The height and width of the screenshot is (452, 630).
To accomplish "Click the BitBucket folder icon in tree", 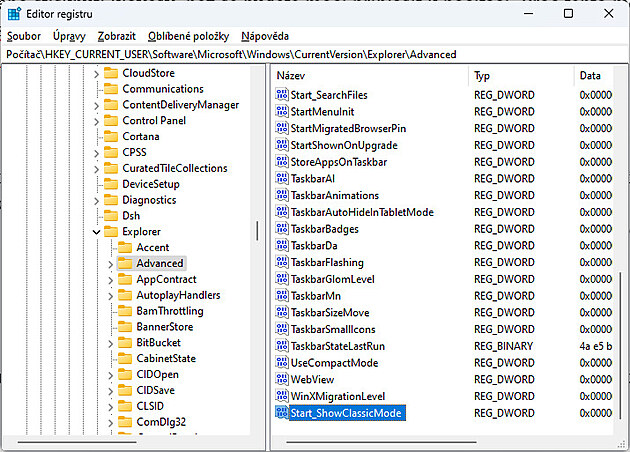I will point(125,342).
